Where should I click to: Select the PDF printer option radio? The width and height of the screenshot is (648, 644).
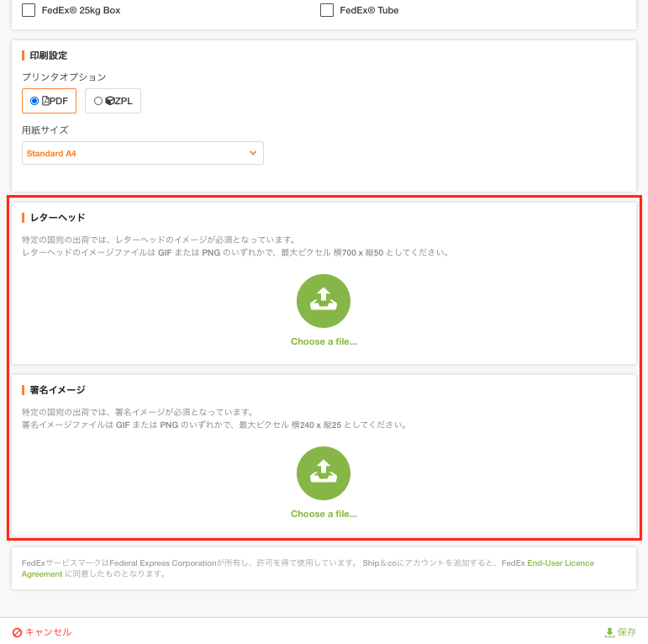(34, 101)
